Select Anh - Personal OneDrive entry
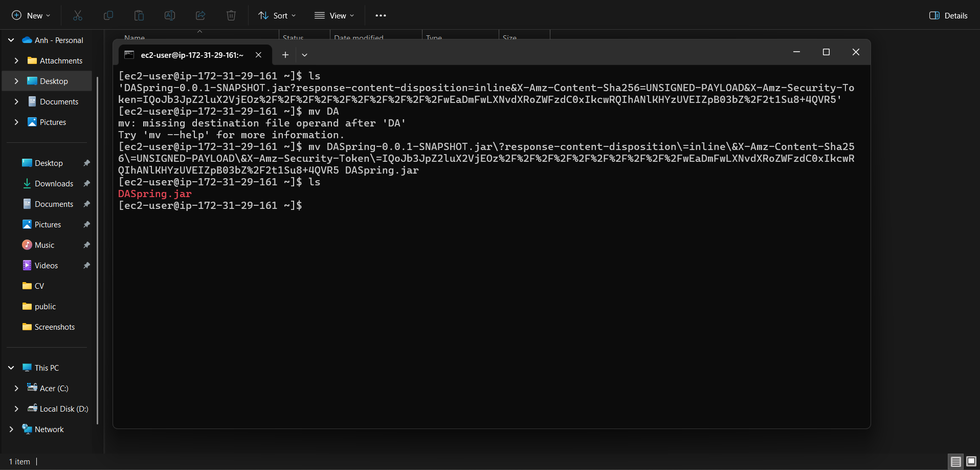Image resolution: width=980 pixels, height=470 pixels. [x=53, y=40]
